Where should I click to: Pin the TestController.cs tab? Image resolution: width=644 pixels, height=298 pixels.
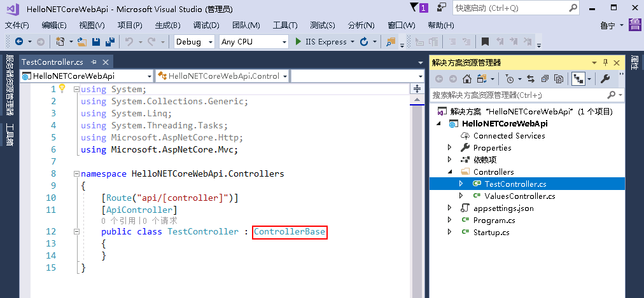pyautogui.click(x=94, y=62)
